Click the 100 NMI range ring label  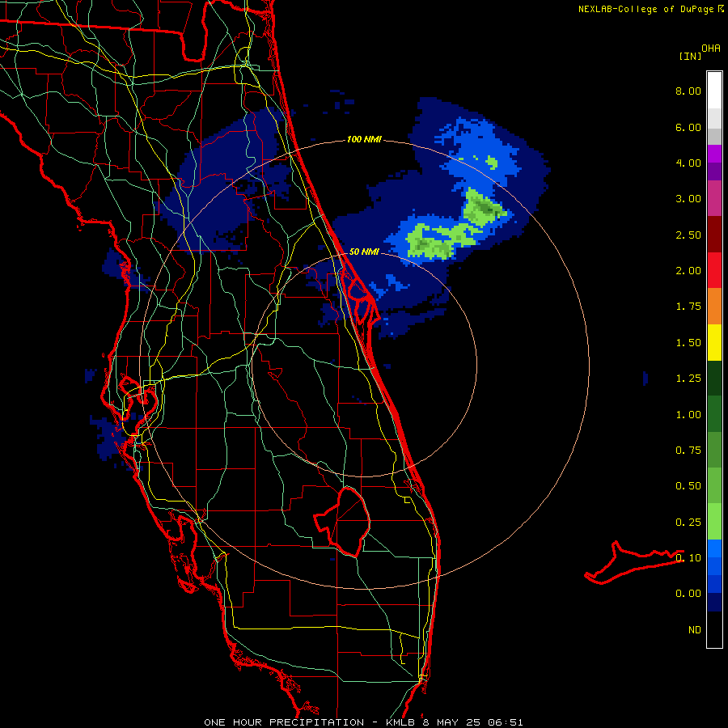pyautogui.click(x=364, y=139)
